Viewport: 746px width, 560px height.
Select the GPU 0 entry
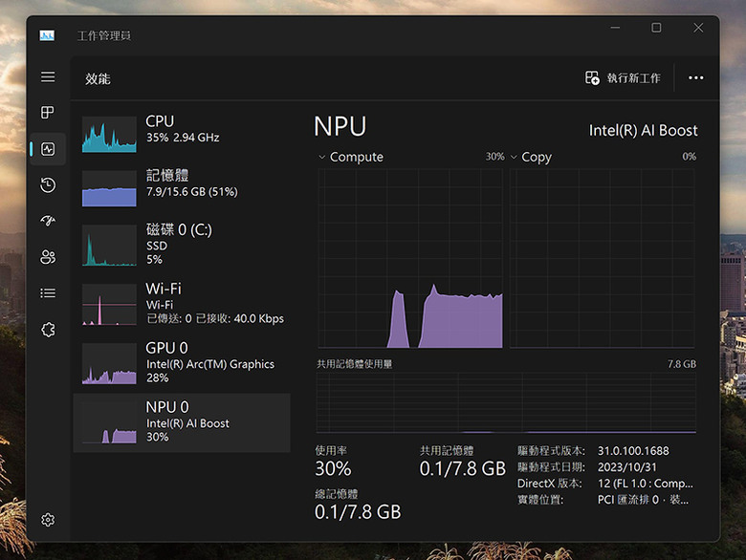[x=182, y=364]
